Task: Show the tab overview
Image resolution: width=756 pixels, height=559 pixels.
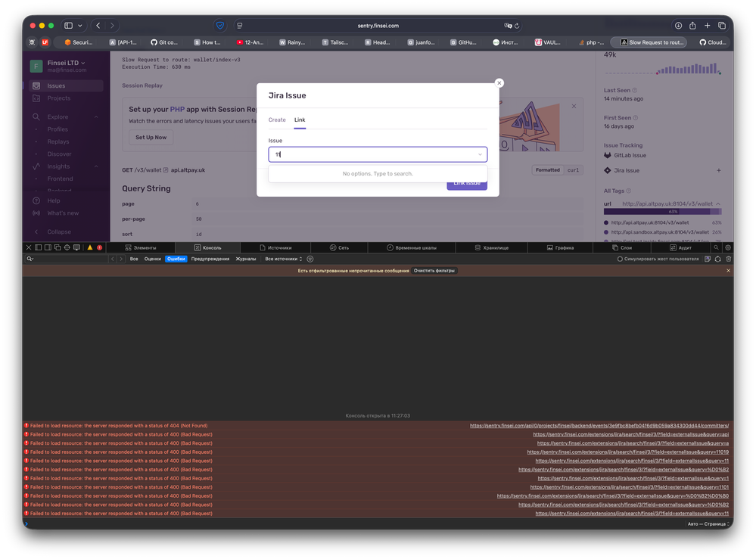Action: pyautogui.click(x=722, y=26)
